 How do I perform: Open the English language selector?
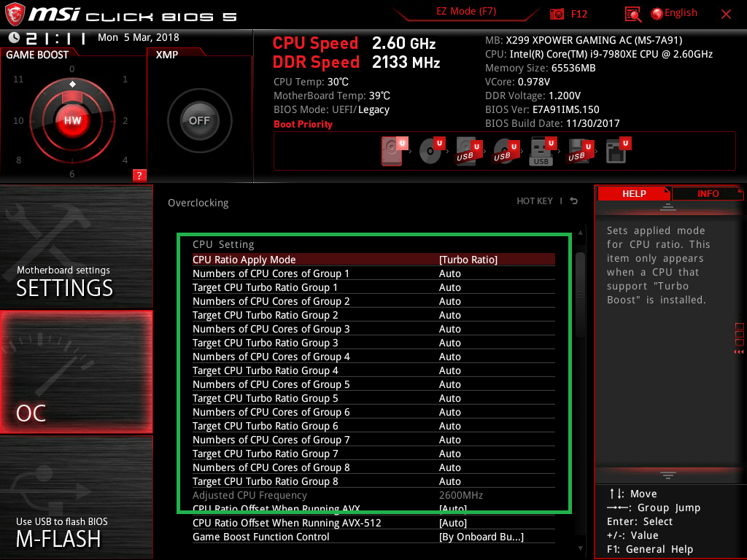(x=681, y=13)
